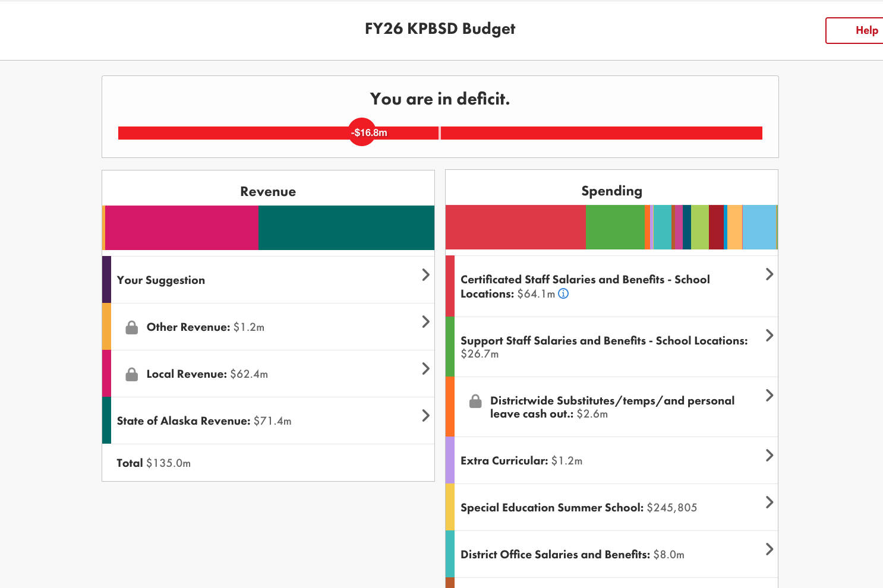Click the lock icon next to Local Revenue

(x=132, y=374)
